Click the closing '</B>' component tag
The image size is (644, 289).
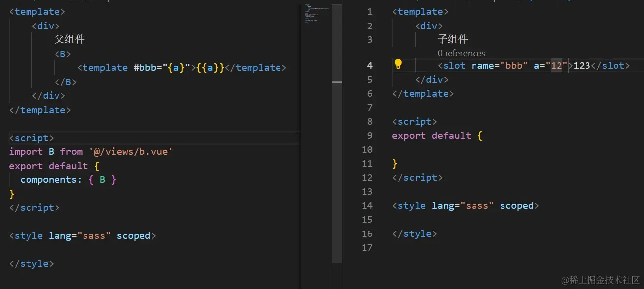point(66,82)
